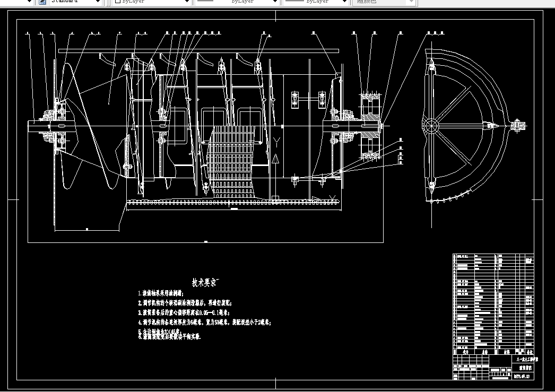
Task: Select requirement line 3 with 0.05—0.1 value
Action: pos(184,313)
